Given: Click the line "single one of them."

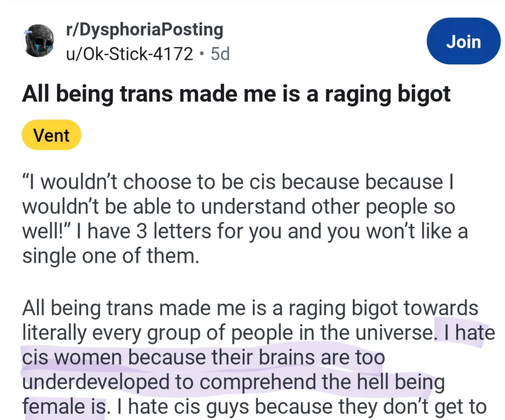Looking at the screenshot, I should pyautogui.click(x=110, y=256).
